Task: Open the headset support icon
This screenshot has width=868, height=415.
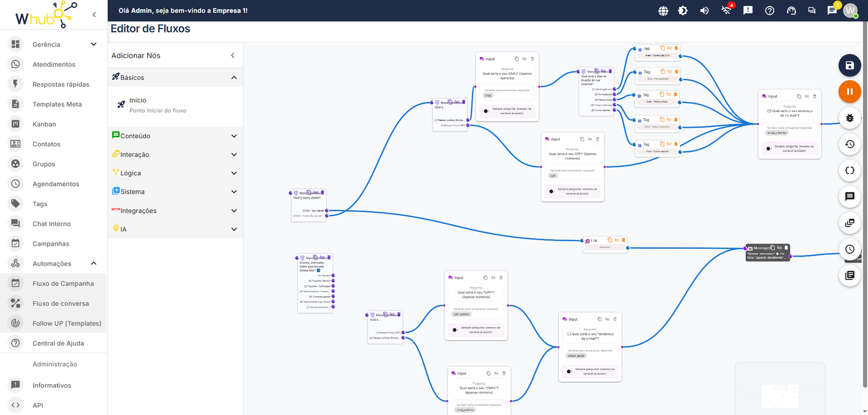Action: (x=791, y=10)
